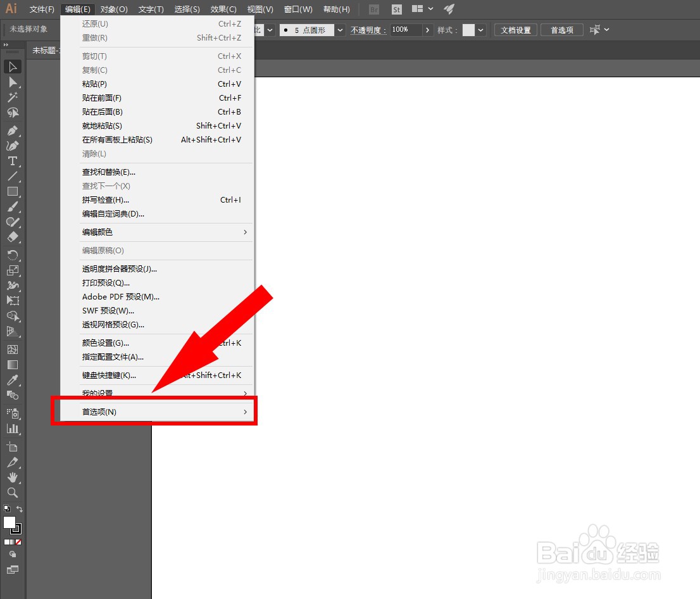Select the Curvature tool
Viewport: 700px width, 599px height.
(13, 146)
